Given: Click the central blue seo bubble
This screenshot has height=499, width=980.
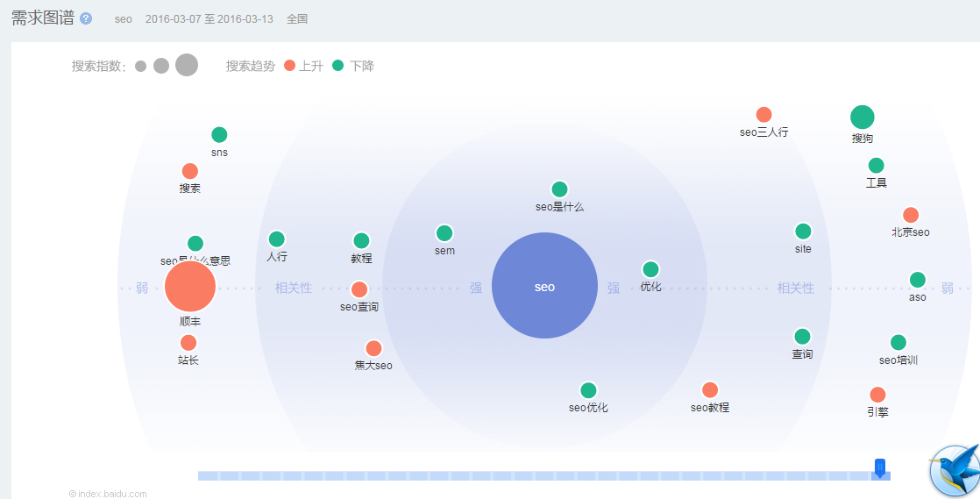Looking at the screenshot, I should click(x=544, y=286).
